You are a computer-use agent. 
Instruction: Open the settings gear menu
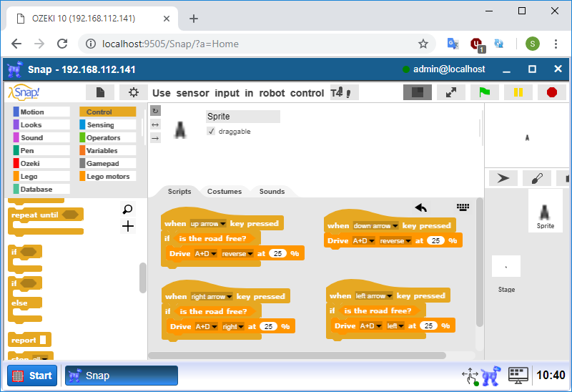[x=134, y=92]
